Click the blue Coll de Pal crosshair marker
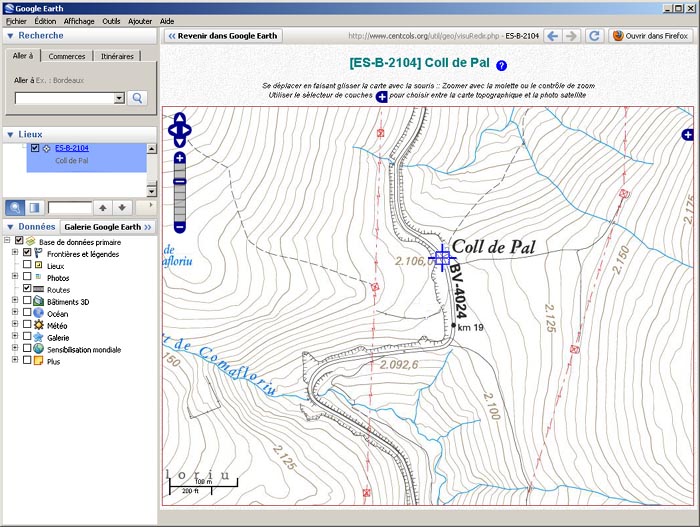 coord(442,258)
